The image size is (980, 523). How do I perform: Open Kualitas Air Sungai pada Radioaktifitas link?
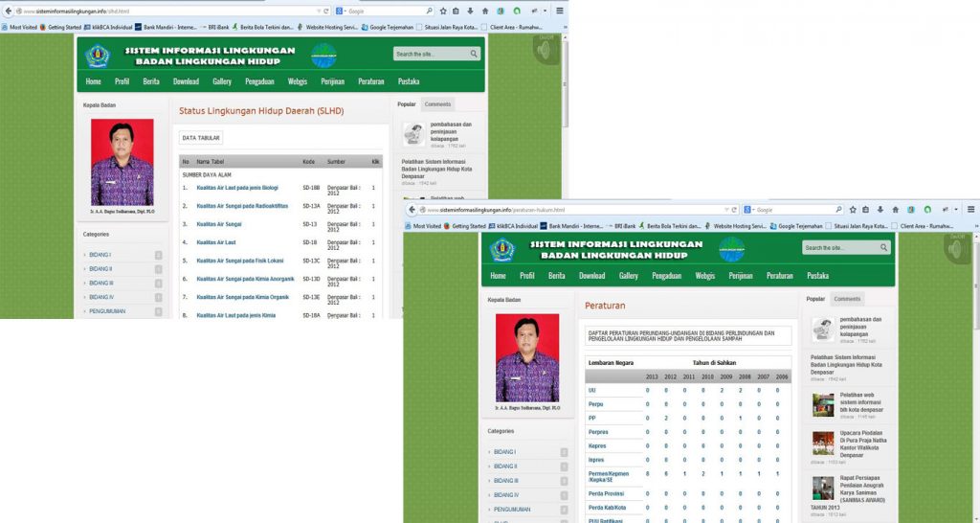click(x=242, y=206)
